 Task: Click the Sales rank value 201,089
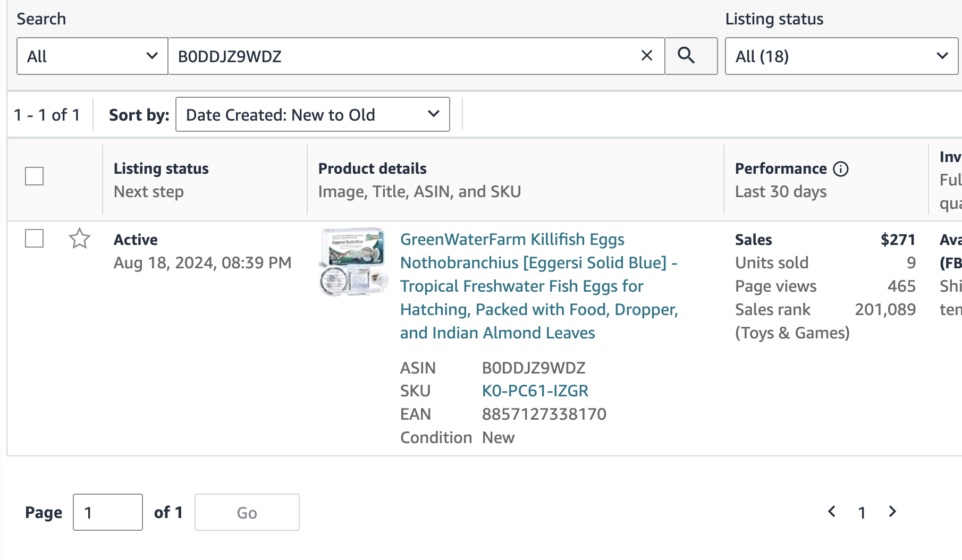(885, 309)
